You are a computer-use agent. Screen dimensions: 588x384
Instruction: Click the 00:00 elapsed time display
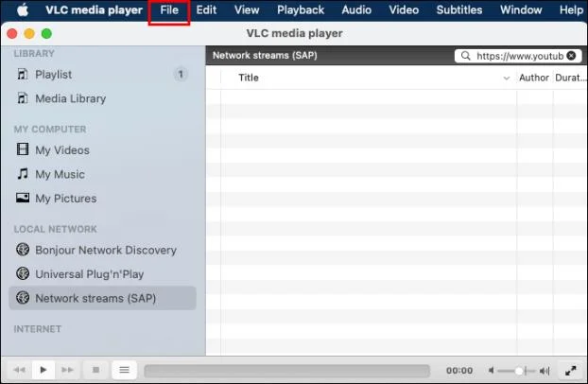coord(459,371)
